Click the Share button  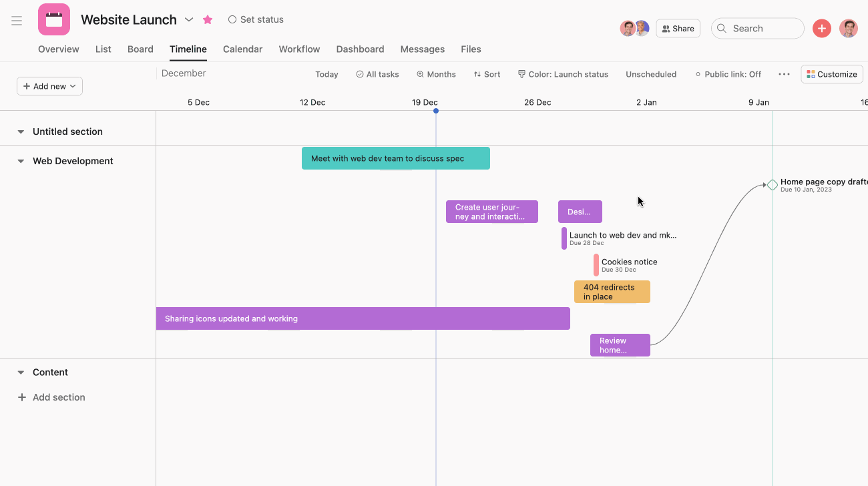pyautogui.click(x=678, y=28)
